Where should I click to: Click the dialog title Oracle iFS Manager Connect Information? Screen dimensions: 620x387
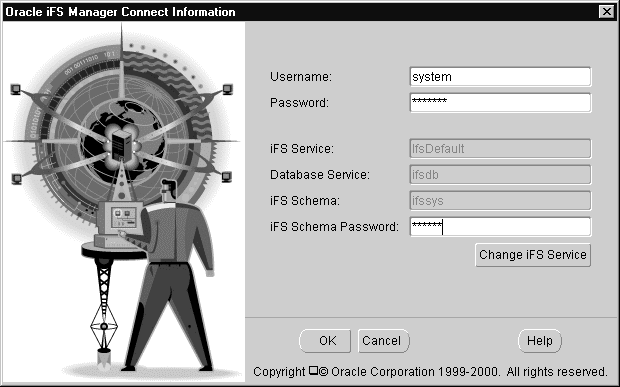click(x=120, y=12)
